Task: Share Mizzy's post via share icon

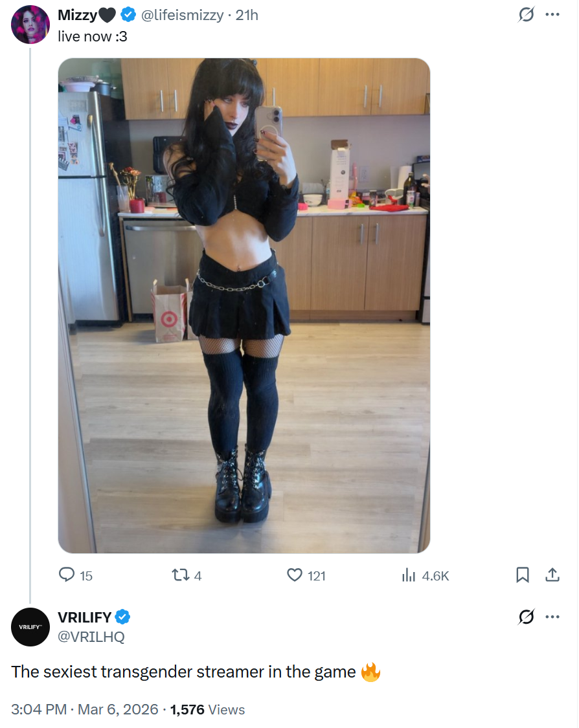Action: coord(552,575)
